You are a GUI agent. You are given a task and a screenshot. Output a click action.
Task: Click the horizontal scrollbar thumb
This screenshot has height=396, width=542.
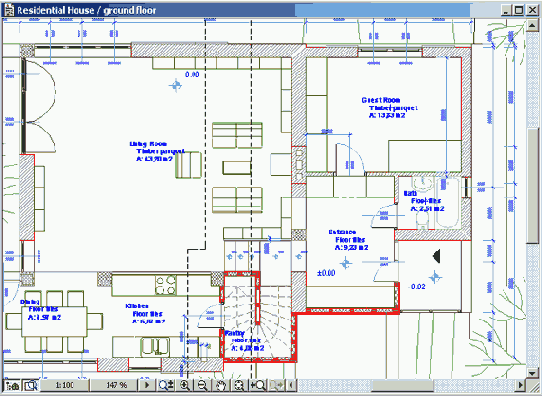click(403, 385)
